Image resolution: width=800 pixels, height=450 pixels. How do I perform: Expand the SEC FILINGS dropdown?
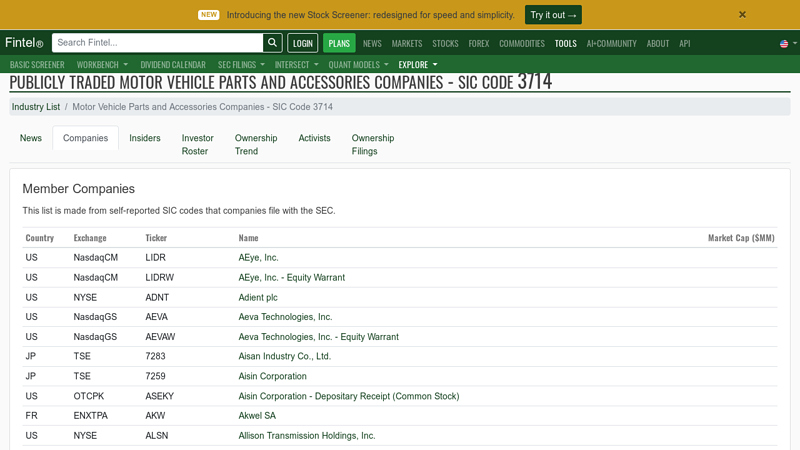[x=241, y=65]
